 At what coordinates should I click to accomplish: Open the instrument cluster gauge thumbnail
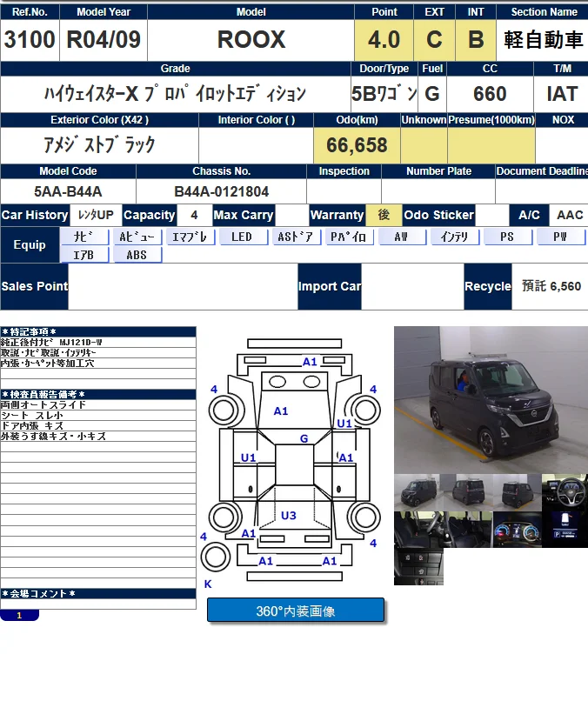tap(517, 530)
